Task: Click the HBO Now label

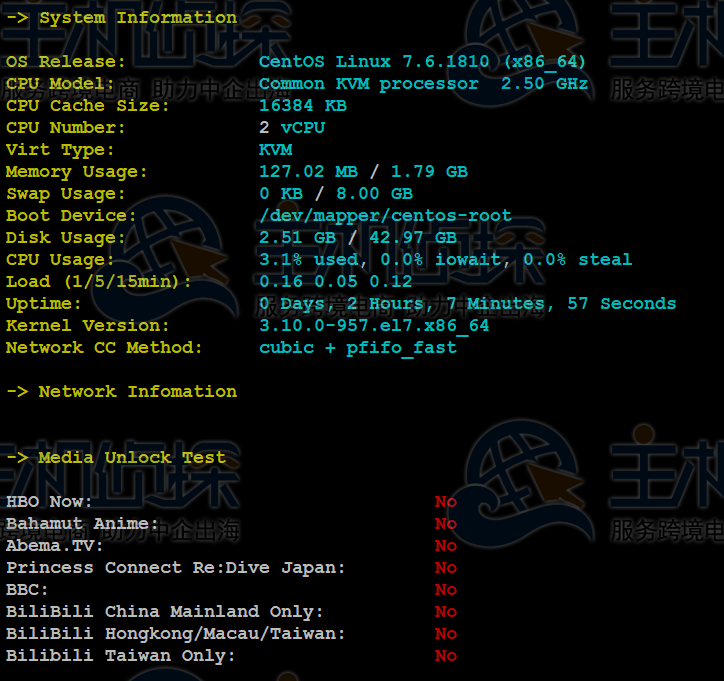Action: [x=49, y=501]
